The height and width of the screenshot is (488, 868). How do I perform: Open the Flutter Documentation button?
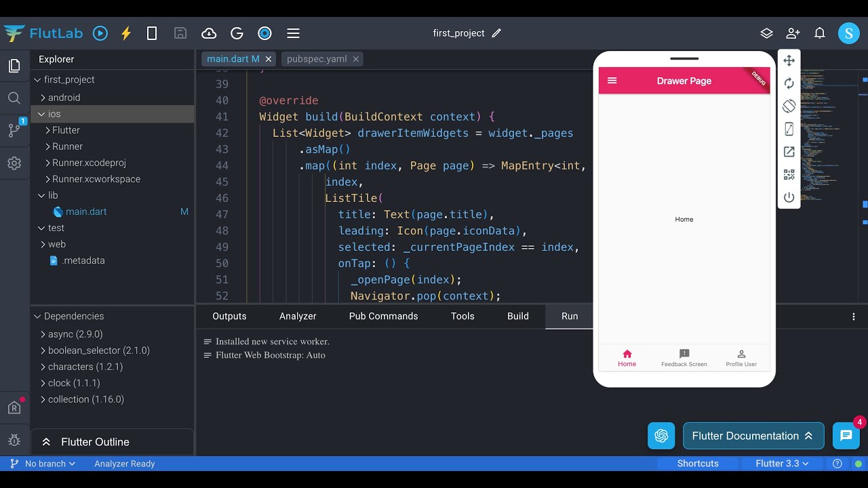(753, 436)
